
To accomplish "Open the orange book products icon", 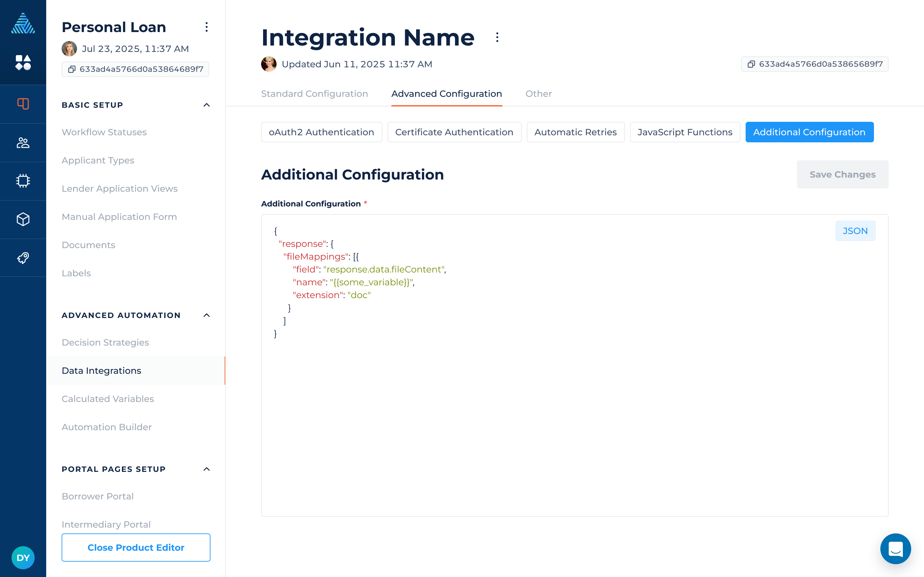I will click(x=23, y=104).
